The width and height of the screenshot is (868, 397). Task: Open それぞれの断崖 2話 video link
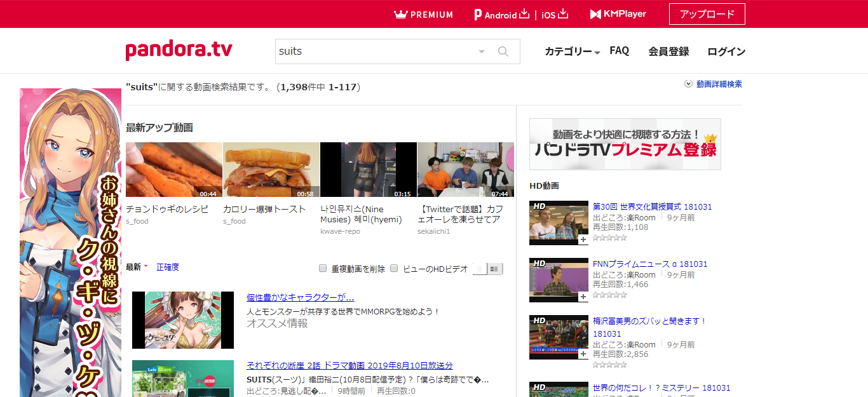(349, 365)
